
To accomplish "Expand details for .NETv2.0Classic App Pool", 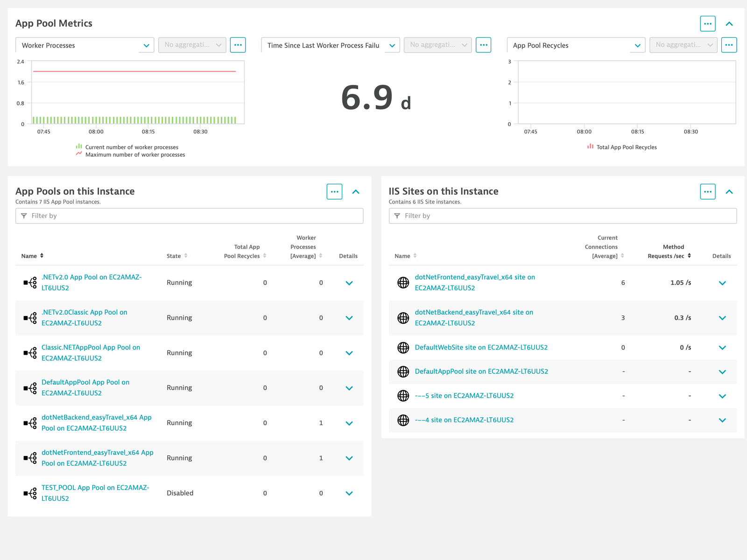I will click(349, 318).
